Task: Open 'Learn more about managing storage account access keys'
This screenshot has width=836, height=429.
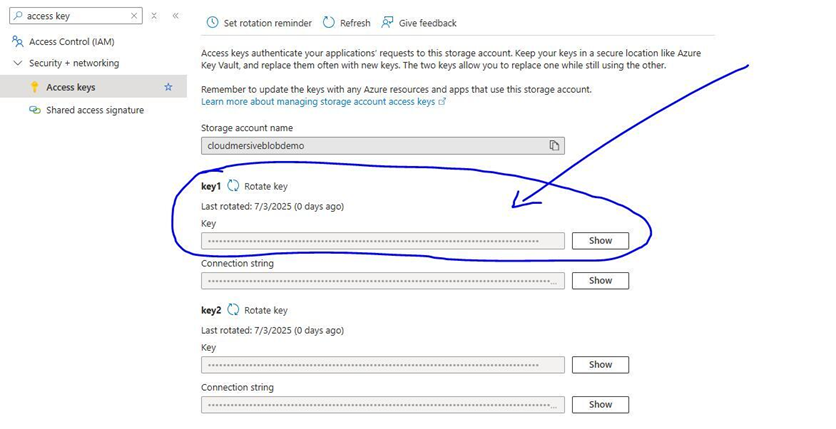Action: 318,101
